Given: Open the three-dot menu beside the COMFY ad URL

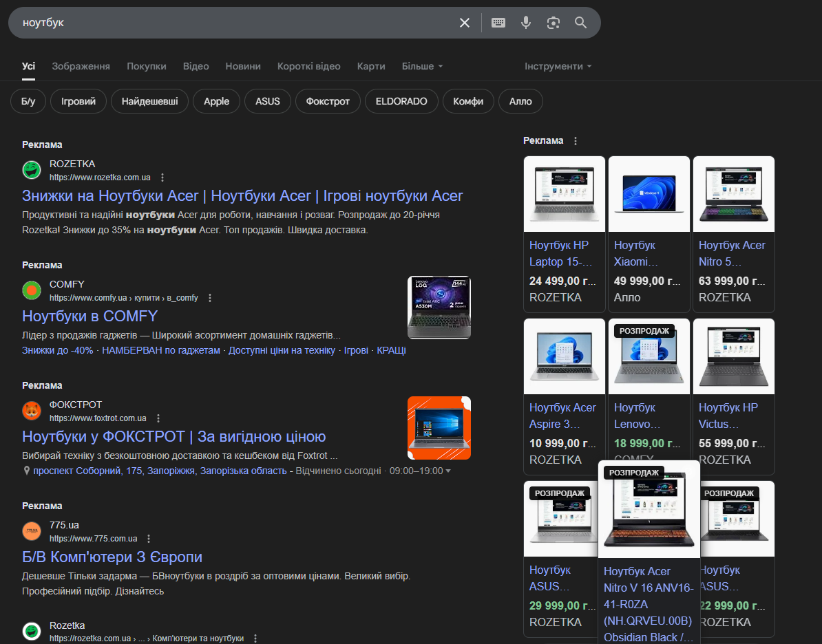Looking at the screenshot, I should [x=210, y=298].
